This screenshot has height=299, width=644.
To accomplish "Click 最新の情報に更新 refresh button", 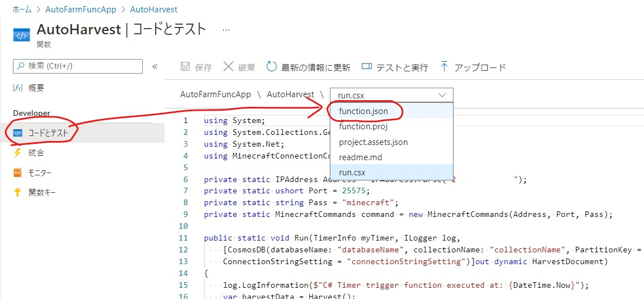I will pos(308,67).
